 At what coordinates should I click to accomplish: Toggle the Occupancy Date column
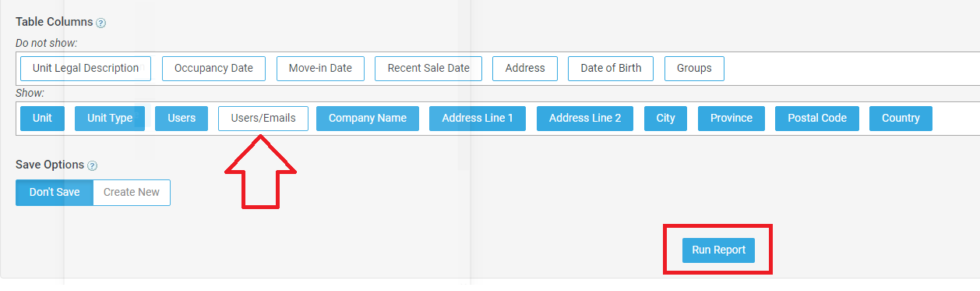click(x=213, y=68)
